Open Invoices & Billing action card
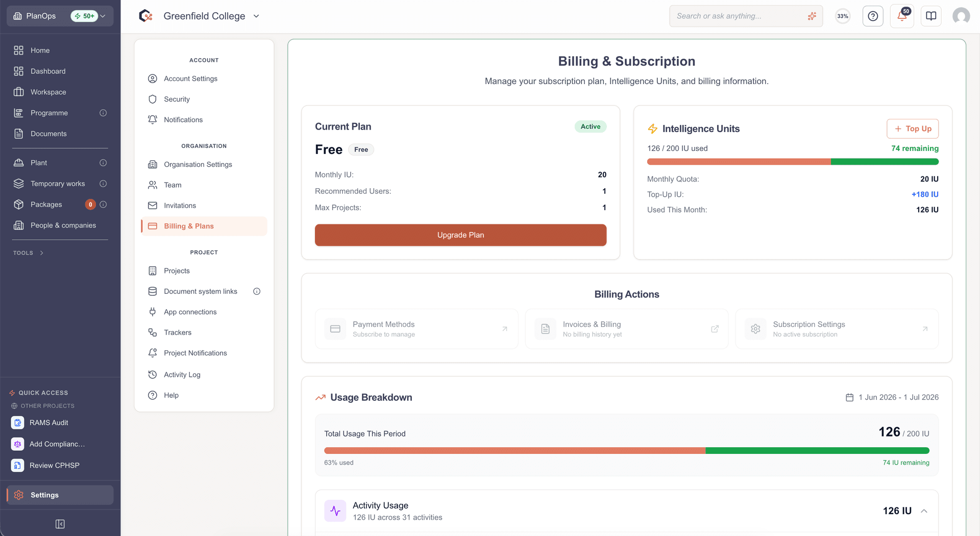The image size is (980, 536). coord(626,329)
